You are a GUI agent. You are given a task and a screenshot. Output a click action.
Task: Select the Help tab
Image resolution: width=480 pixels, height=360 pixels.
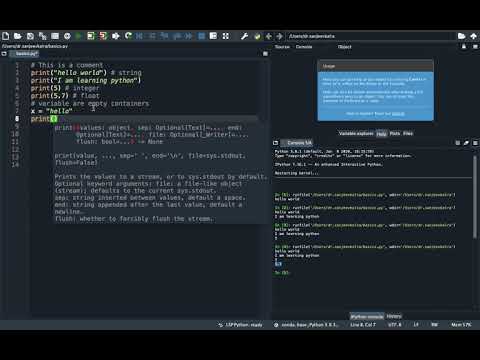point(381,133)
